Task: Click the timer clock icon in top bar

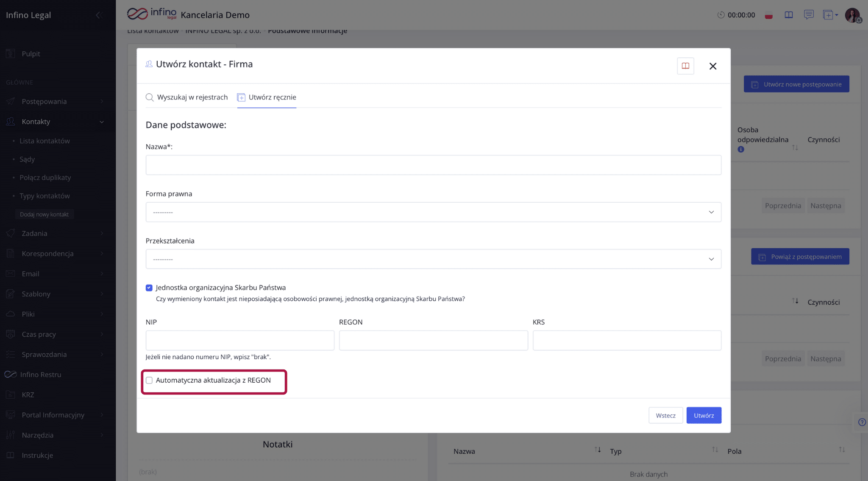Action: point(721,15)
